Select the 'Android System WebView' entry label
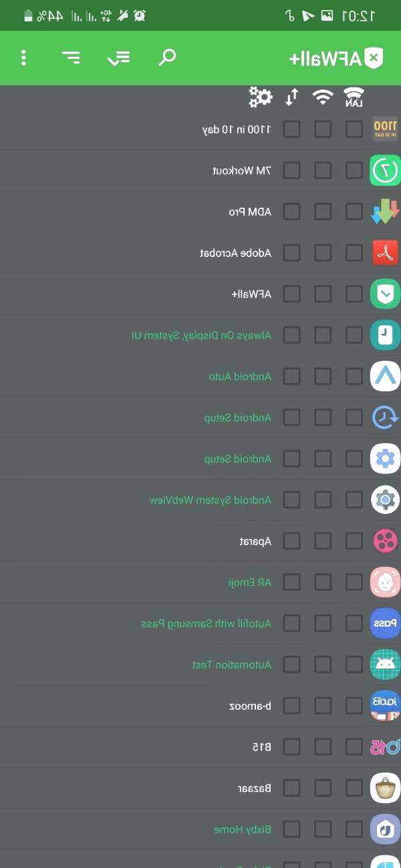 211,499
